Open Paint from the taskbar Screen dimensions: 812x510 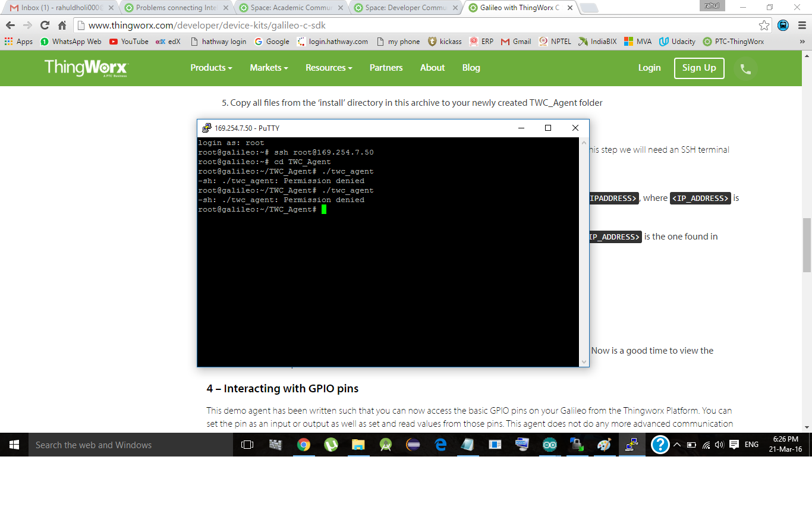coord(604,445)
